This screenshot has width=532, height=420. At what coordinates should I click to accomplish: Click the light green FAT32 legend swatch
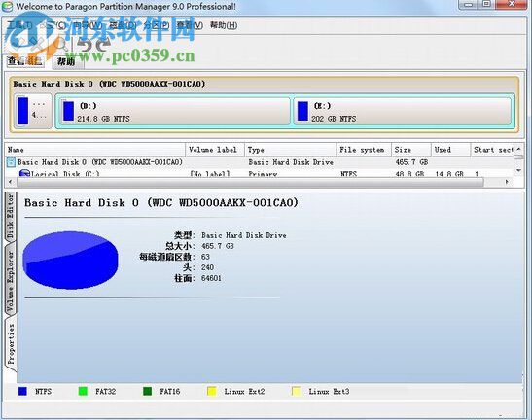83,391
